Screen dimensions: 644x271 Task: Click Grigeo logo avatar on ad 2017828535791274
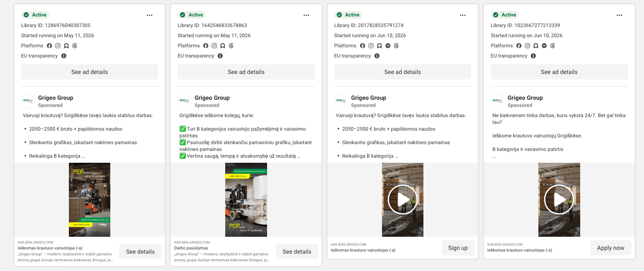(x=341, y=101)
